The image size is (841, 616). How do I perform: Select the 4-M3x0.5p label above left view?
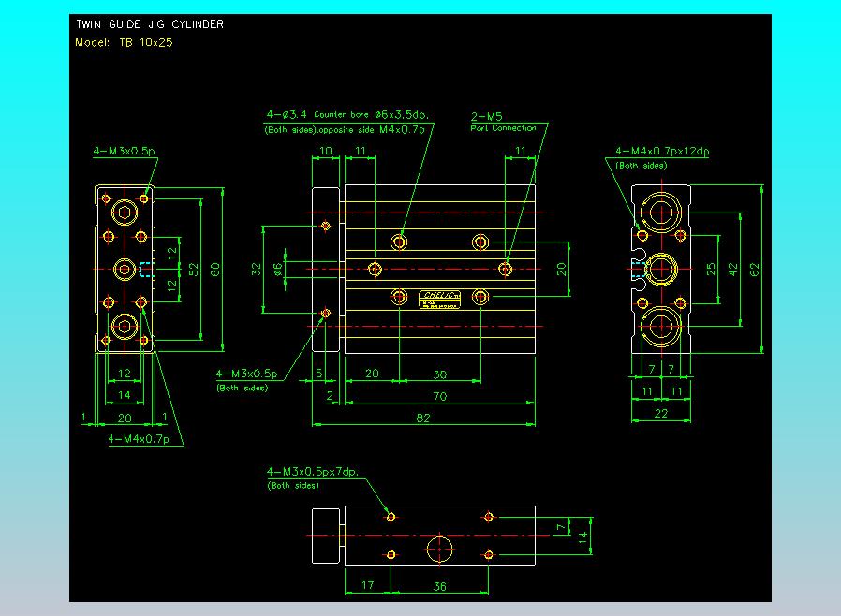pos(124,151)
